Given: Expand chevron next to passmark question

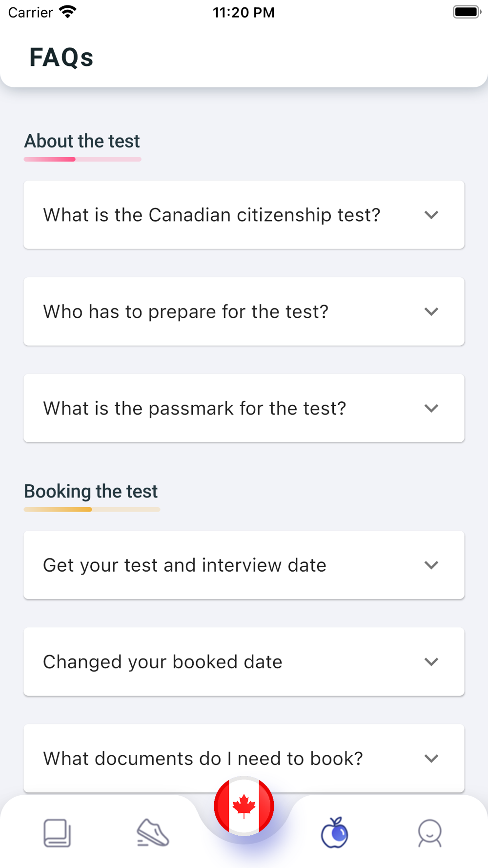Looking at the screenshot, I should (431, 408).
